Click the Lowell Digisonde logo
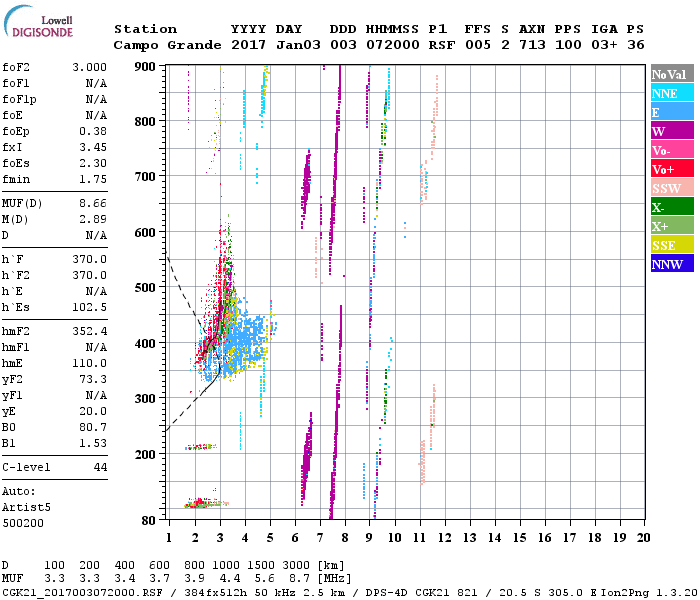This screenshot has width=700, height=600. 38,21
